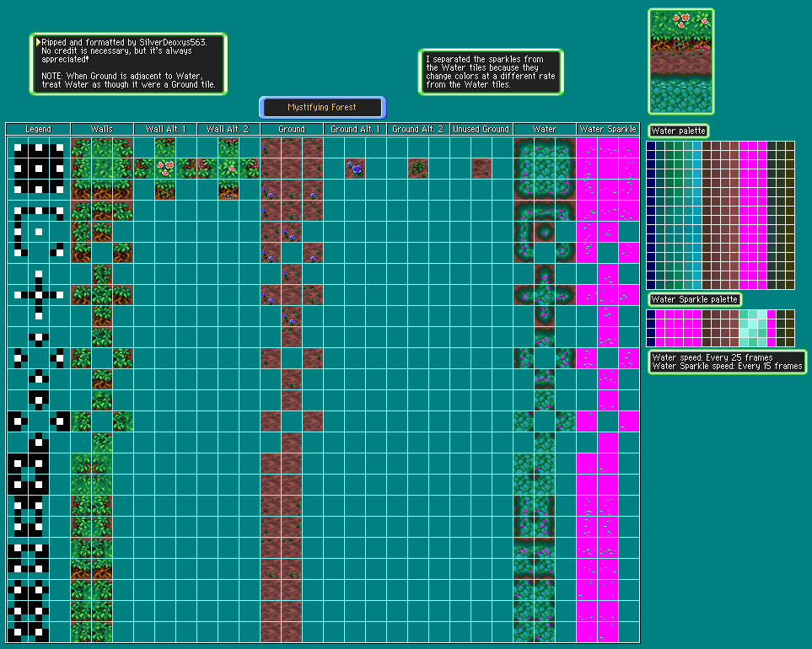Click the grass tuft Ground Alt. 2 tile
812x649 pixels.
point(418,169)
